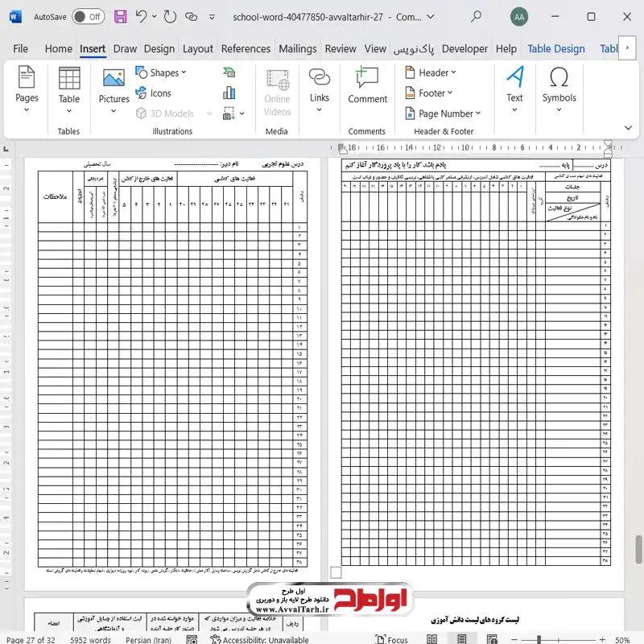
Task: Open the File menu
Action: click(x=21, y=49)
